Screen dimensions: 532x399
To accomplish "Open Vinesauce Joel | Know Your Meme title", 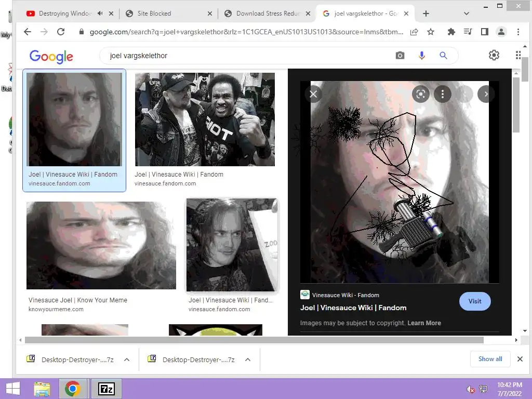I will 78,300.
